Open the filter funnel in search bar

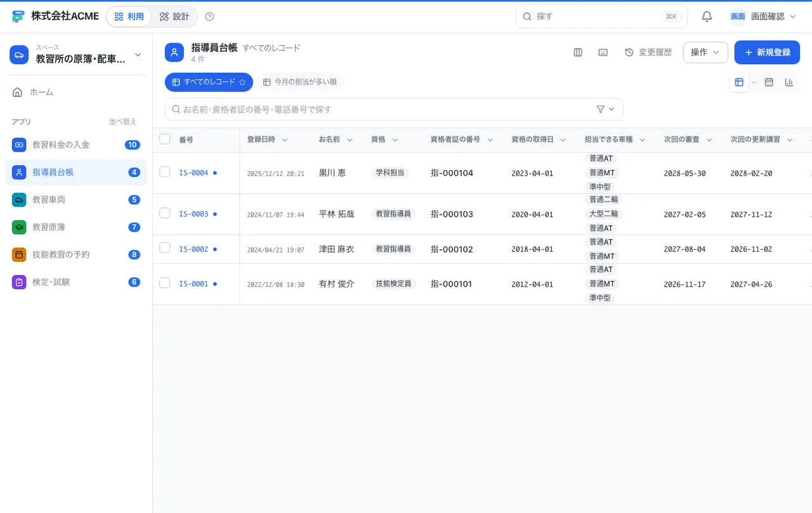pyautogui.click(x=601, y=109)
